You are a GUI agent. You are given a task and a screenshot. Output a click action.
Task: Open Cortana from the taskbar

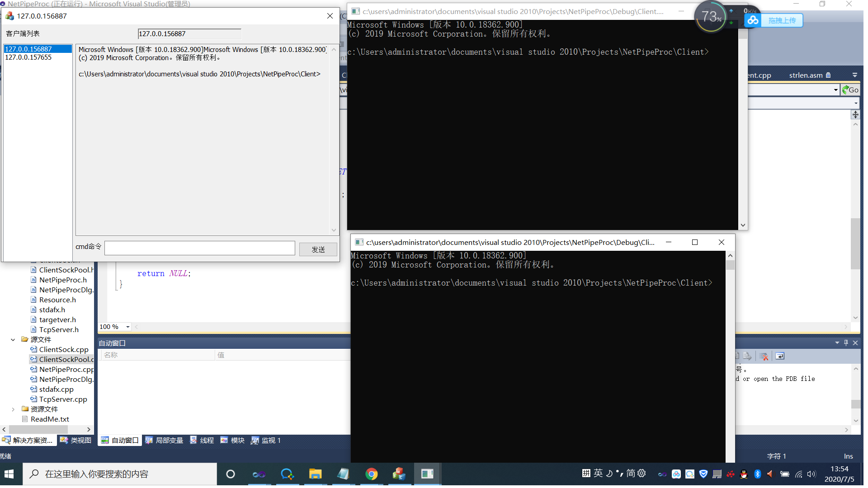[230, 474]
